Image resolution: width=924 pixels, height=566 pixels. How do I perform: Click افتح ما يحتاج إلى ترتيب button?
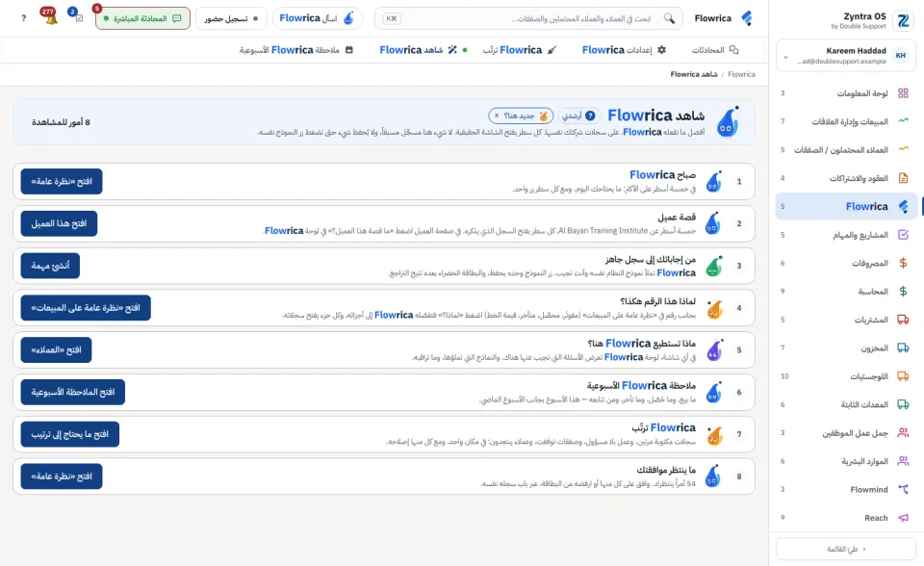(x=69, y=434)
